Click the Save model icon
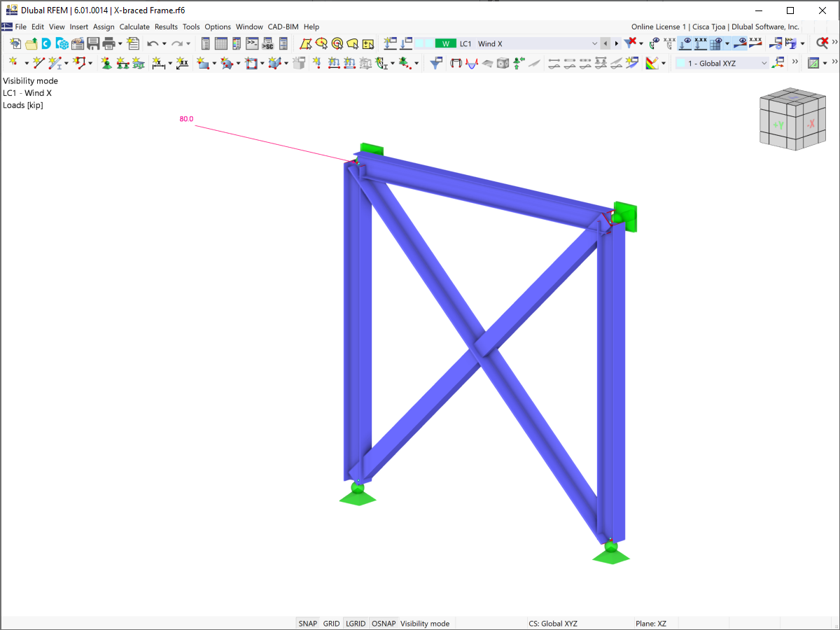The width and height of the screenshot is (840, 630). pyautogui.click(x=94, y=43)
